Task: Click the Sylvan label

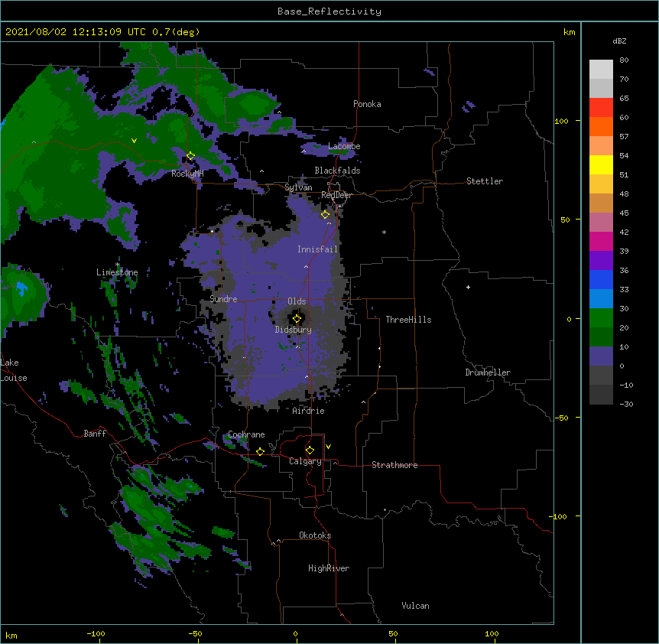Action: click(298, 187)
